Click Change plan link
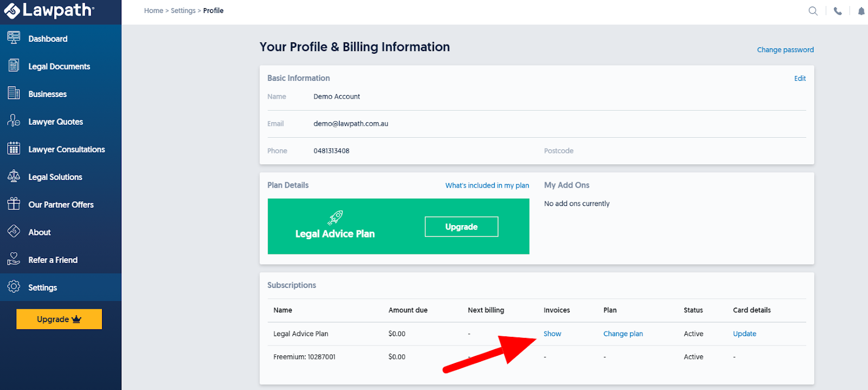This screenshot has height=390, width=868. 623,334
